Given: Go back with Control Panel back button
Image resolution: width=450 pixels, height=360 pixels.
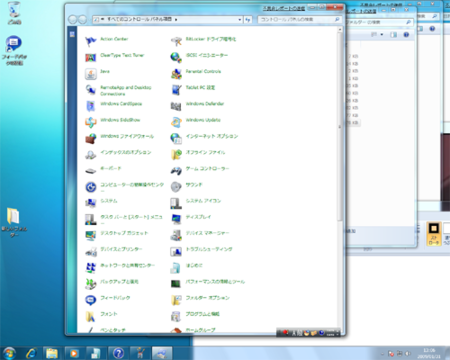Looking at the screenshot, I should click(73, 20).
